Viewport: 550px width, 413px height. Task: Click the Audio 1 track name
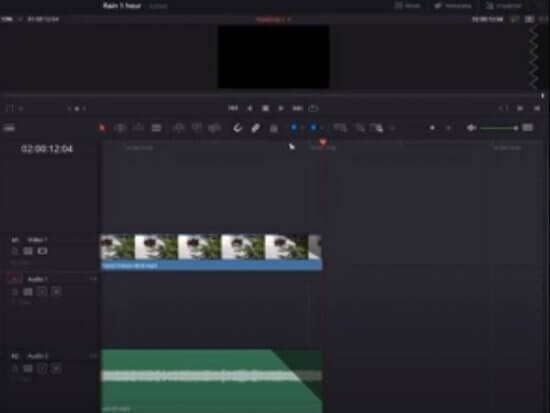click(38, 279)
